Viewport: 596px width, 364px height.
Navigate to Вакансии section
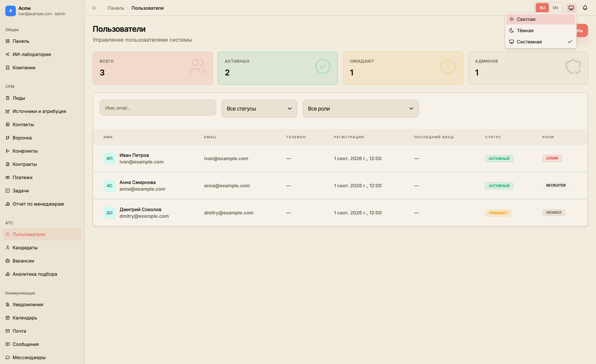[42, 261]
